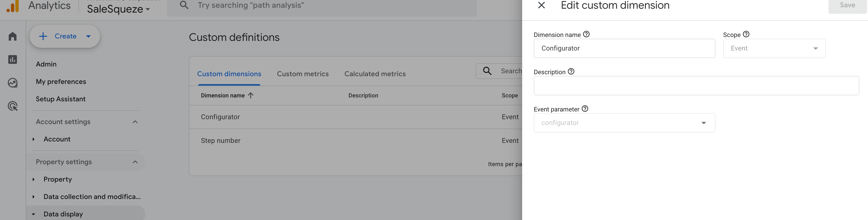Open the Advertising icon in left rail

coord(12,106)
